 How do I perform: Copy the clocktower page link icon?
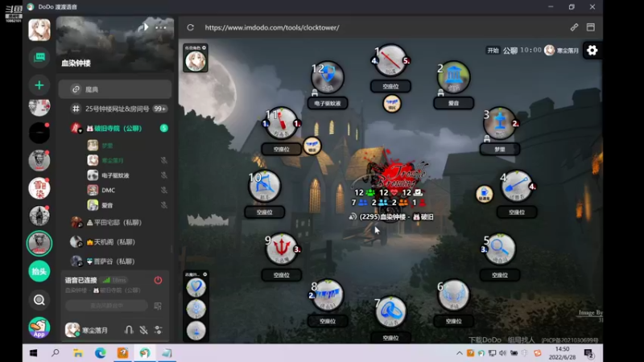(574, 27)
